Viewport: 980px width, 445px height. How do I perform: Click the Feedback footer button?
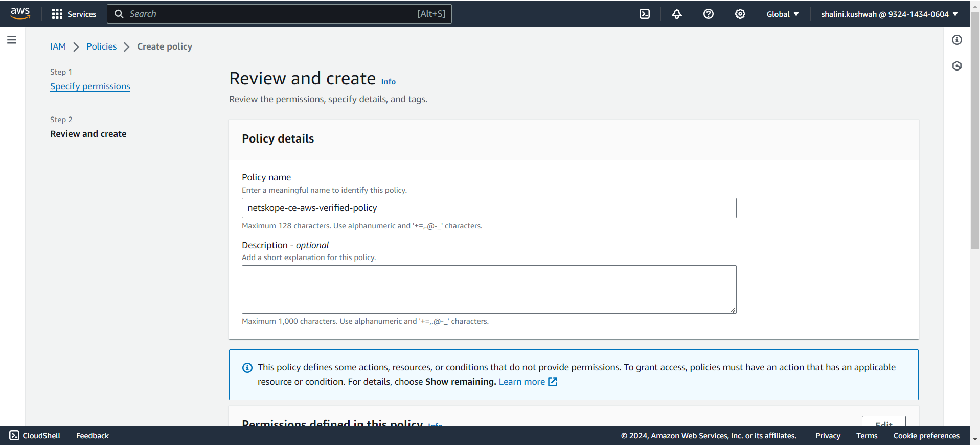pyautogui.click(x=93, y=436)
